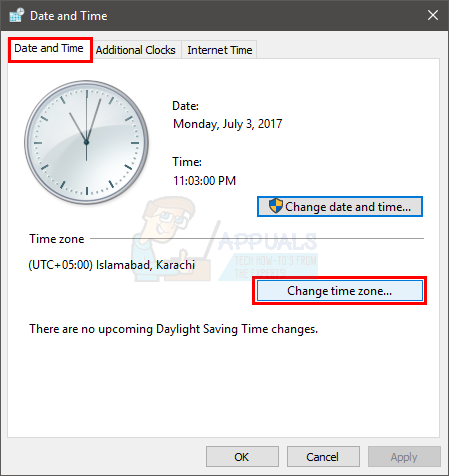
Task: Open Change date and time settings
Action: tap(340, 207)
